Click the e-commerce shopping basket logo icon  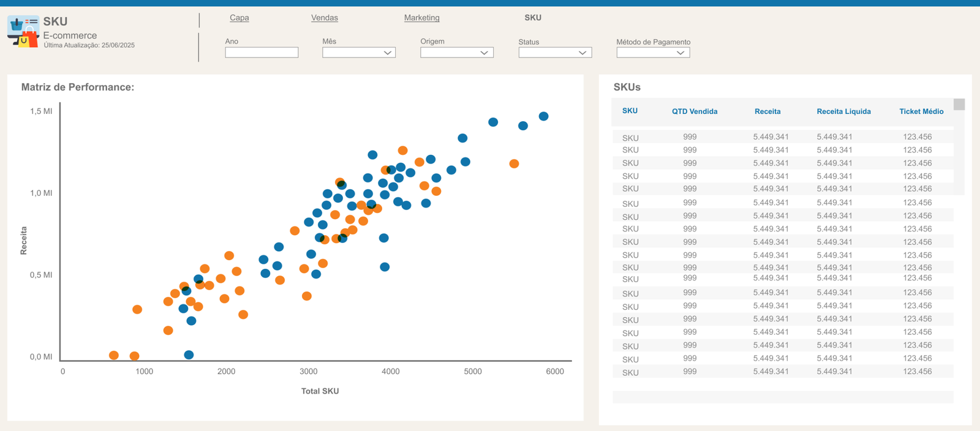point(23,32)
